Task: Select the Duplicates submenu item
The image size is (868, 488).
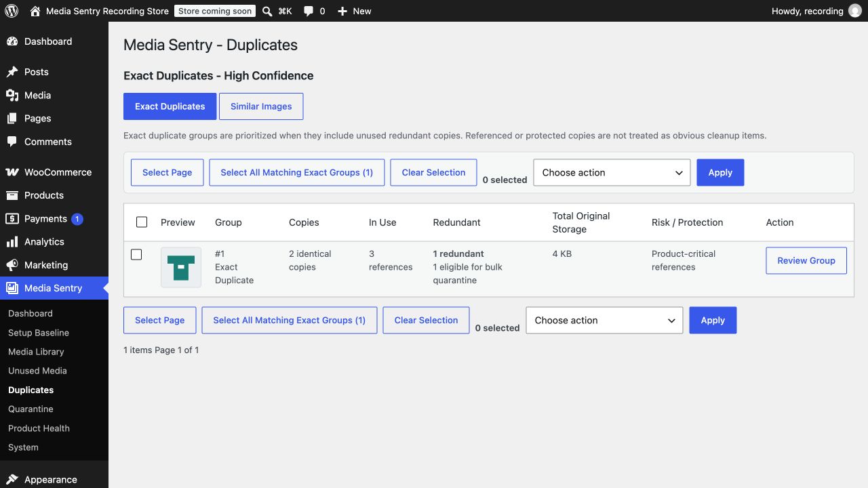Action: [31, 390]
